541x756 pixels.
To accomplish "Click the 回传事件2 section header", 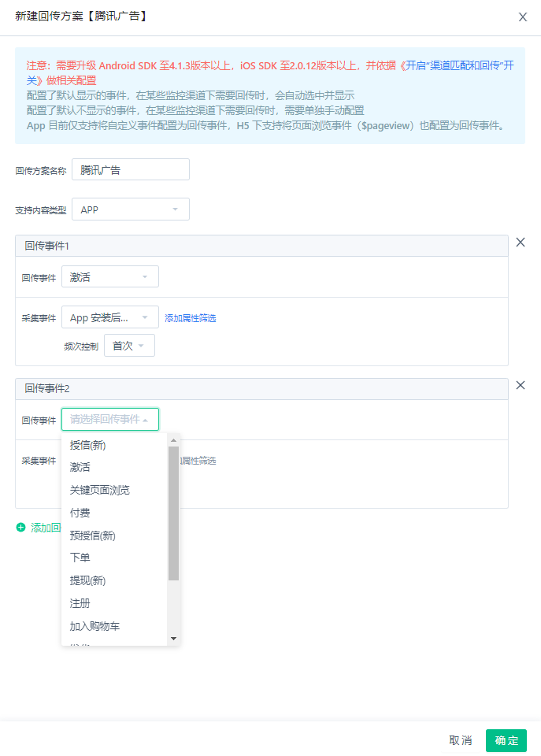I will click(x=261, y=388).
